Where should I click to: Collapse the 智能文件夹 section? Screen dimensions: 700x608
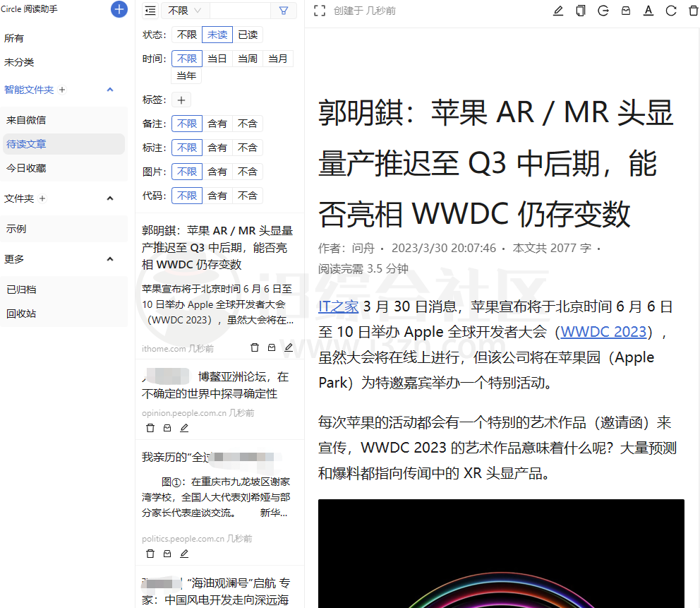(110, 90)
